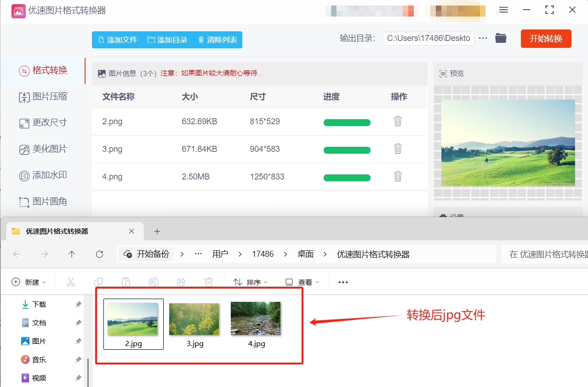Click the preview image in 预览 panel
588x387 pixels.
pos(508,143)
